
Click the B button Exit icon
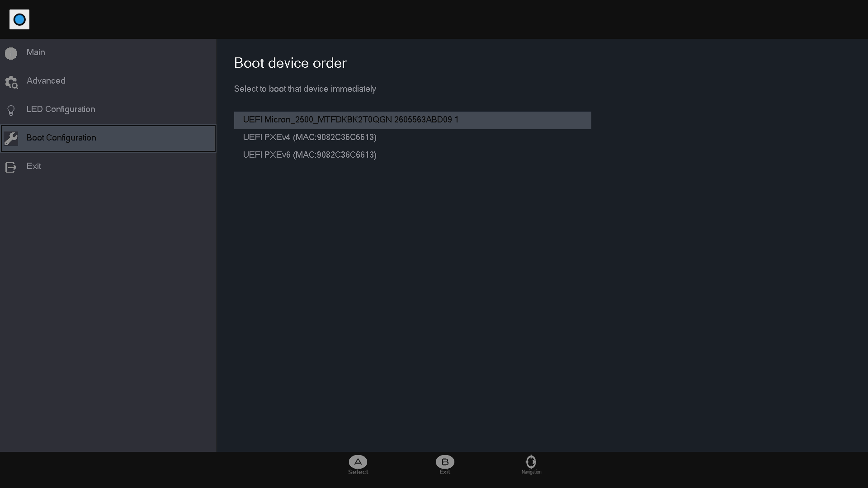[445, 462]
